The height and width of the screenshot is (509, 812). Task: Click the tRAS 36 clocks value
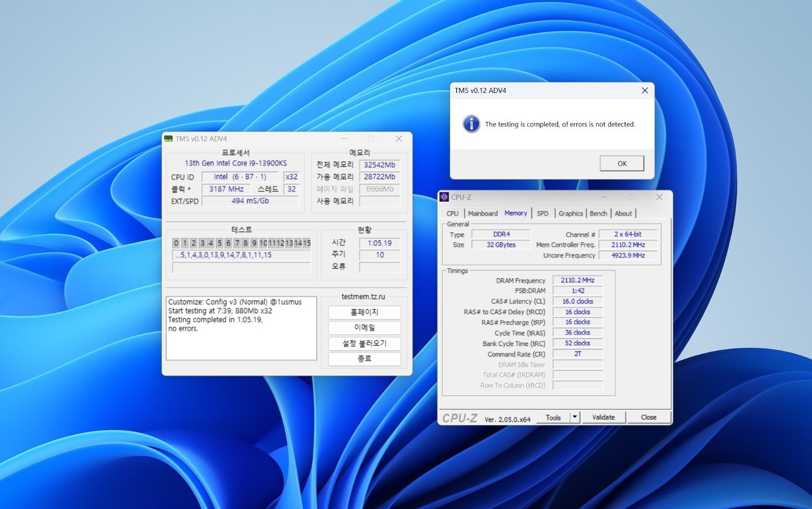point(578,333)
